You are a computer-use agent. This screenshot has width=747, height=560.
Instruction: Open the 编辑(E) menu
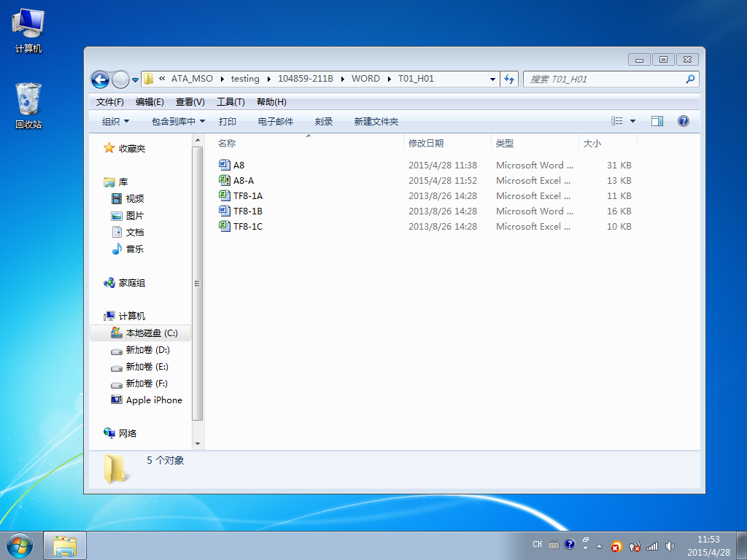tap(150, 102)
